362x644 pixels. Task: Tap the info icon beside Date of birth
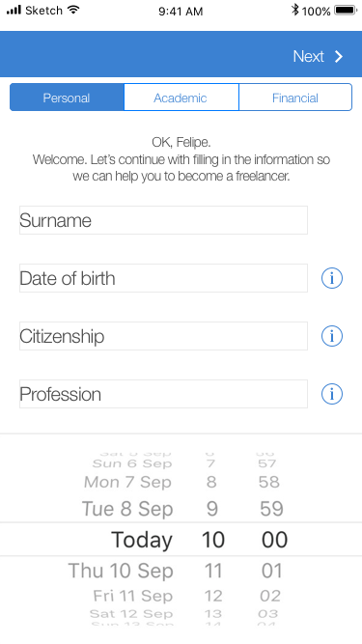tap(332, 278)
